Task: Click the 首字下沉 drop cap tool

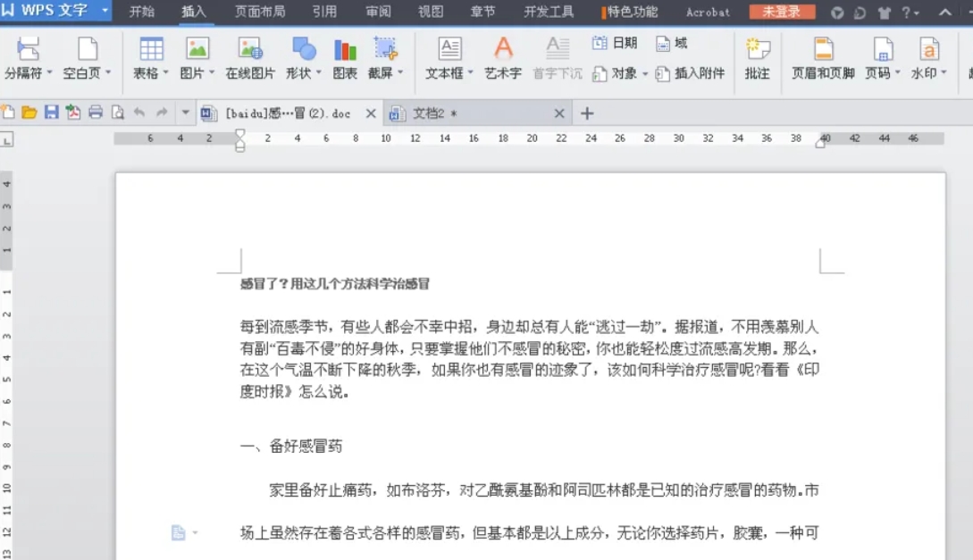Action: (558, 58)
